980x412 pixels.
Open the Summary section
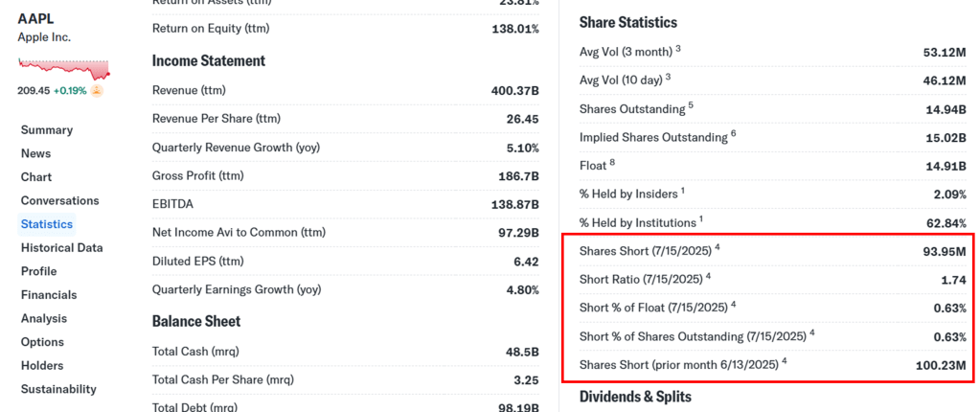(47, 130)
